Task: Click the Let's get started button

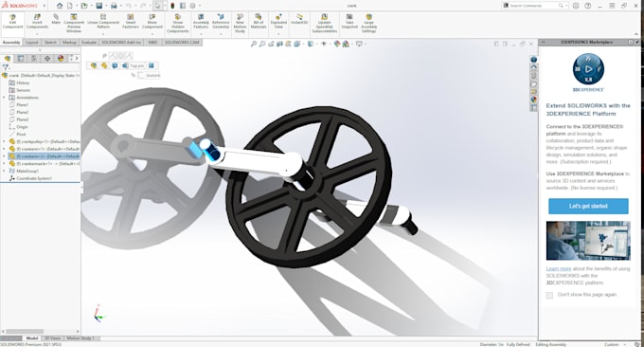Action: point(588,206)
